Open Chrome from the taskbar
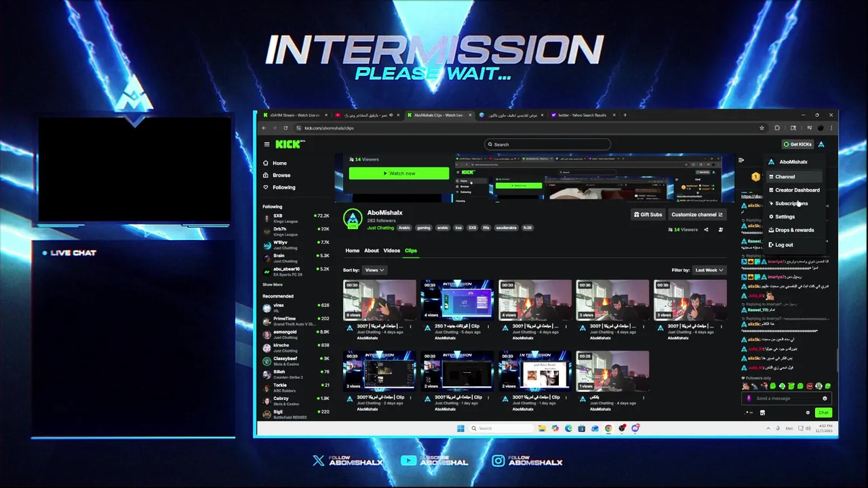 coord(608,428)
